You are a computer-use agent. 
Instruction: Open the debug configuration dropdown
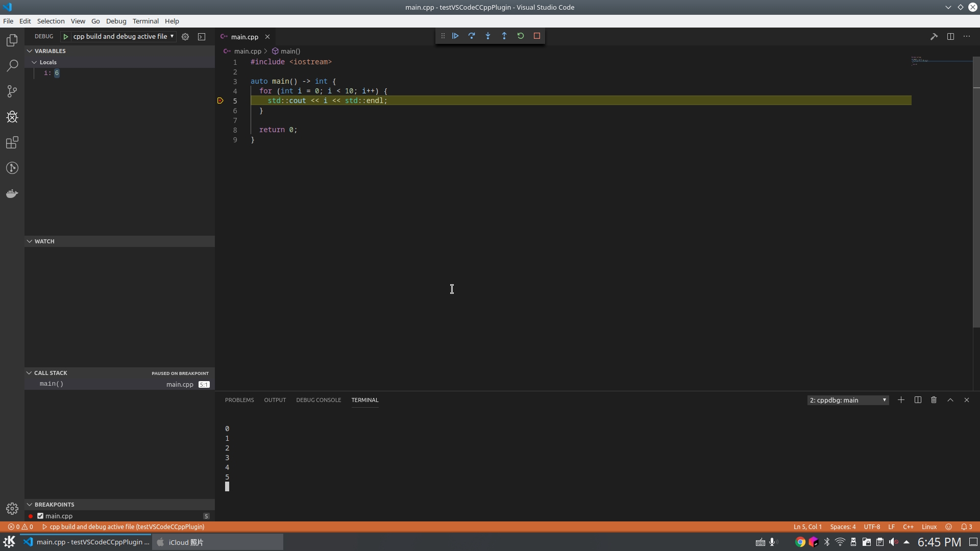[122, 37]
